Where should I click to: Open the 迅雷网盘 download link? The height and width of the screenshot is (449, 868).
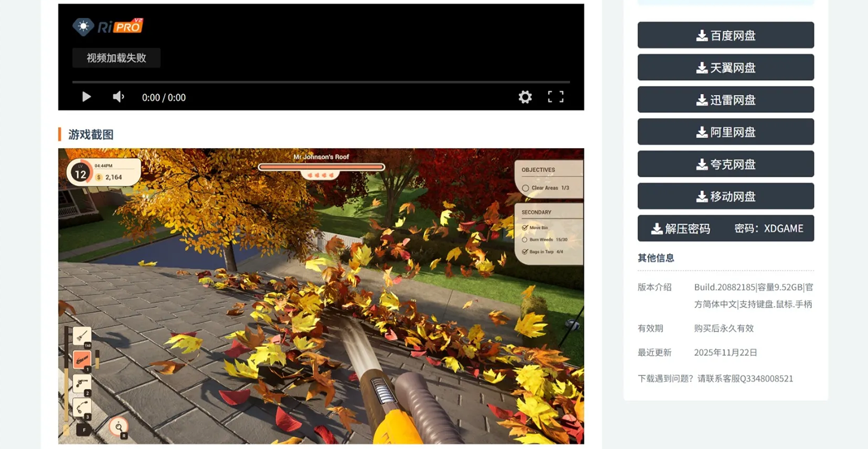(725, 100)
